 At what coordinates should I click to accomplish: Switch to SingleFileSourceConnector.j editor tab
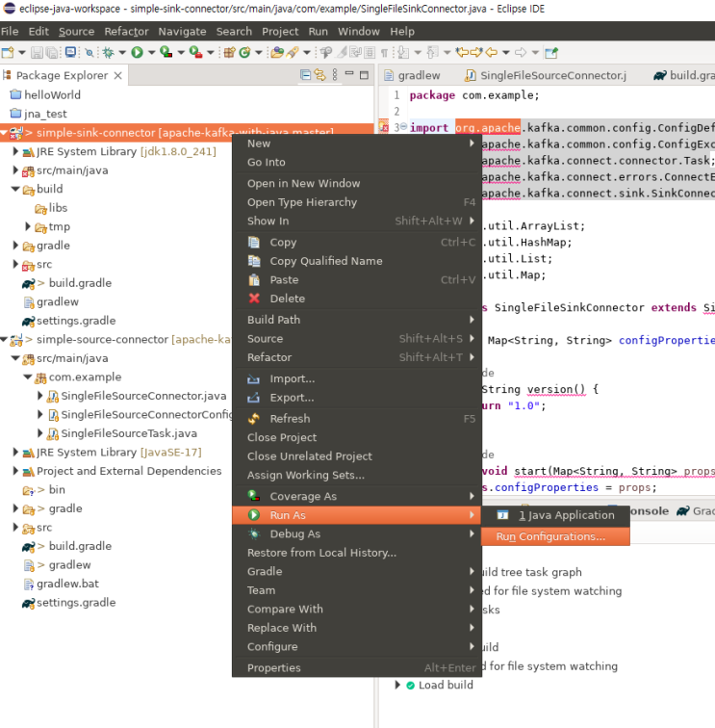(546, 75)
